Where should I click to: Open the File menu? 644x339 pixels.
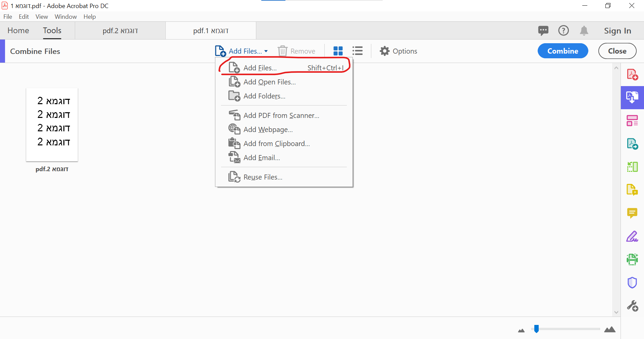(8, 17)
